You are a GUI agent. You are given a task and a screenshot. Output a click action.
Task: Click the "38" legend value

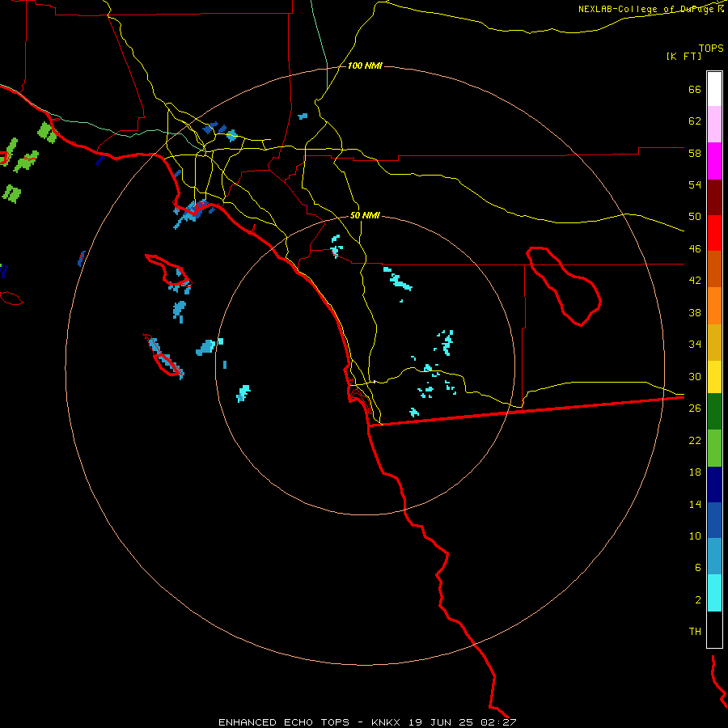pyautogui.click(x=695, y=312)
